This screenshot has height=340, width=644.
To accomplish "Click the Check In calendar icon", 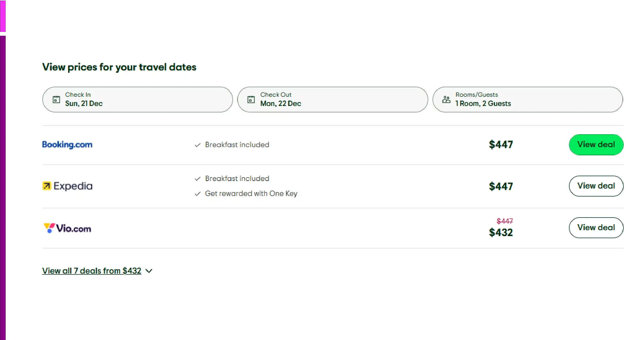I will coord(56,100).
